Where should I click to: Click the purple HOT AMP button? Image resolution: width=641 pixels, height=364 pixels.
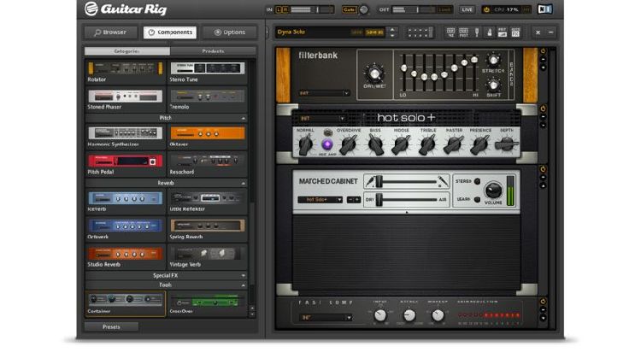(x=327, y=144)
